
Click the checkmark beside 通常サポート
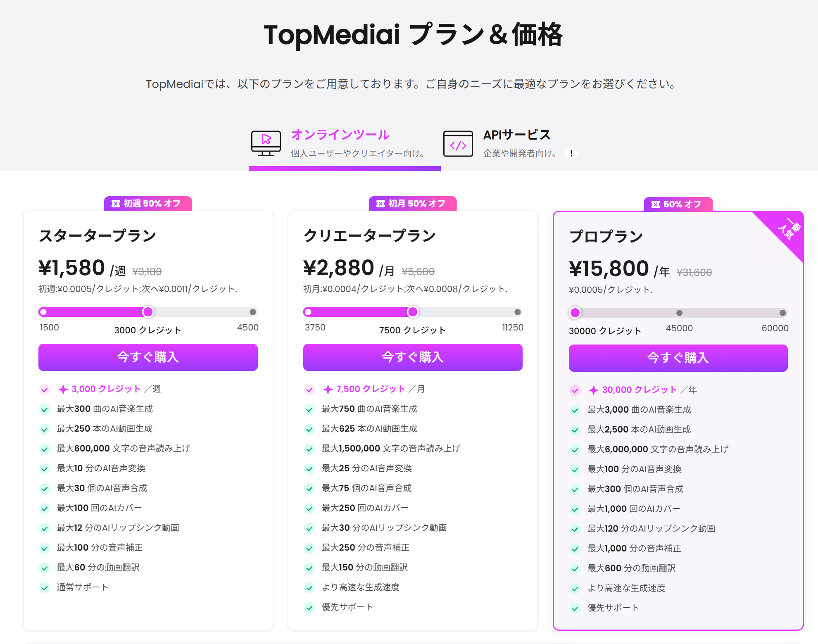click(44, 587)
